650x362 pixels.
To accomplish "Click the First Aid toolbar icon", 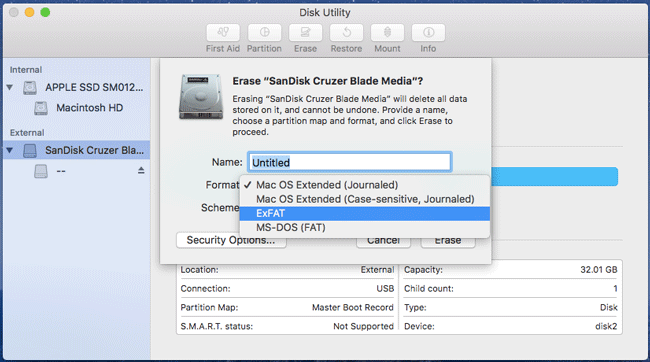I will 223,32.
